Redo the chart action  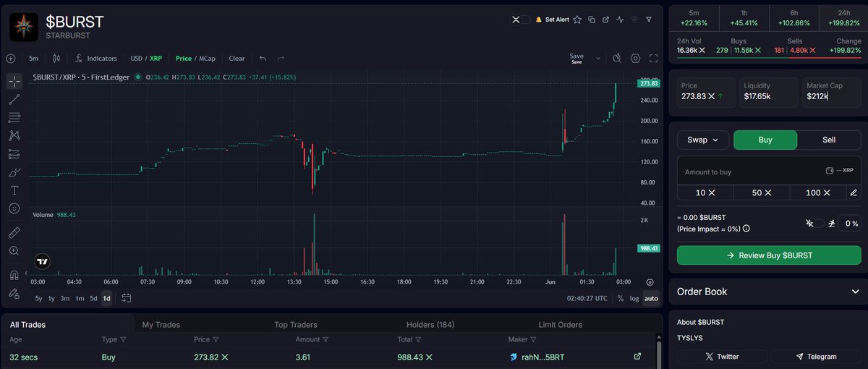pyautogui.click(x=281, y=59)
